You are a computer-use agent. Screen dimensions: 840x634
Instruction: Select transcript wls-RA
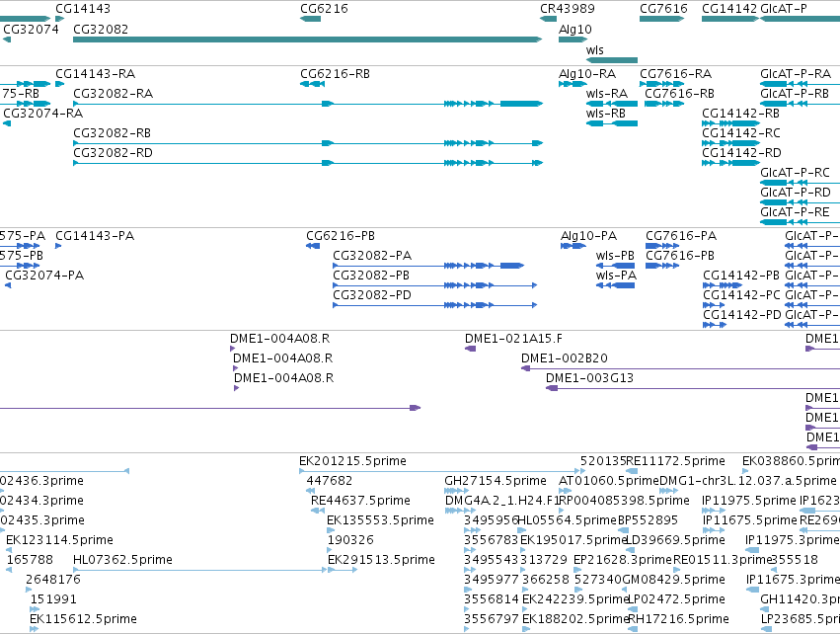[612, 104]
